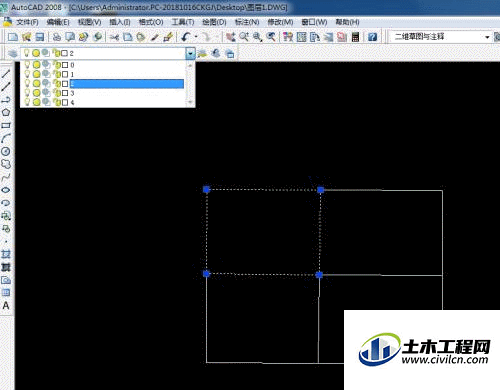Open the Sheet Set Manager icon
This screenshot has height=390, width=500.
tap(328, 37)
